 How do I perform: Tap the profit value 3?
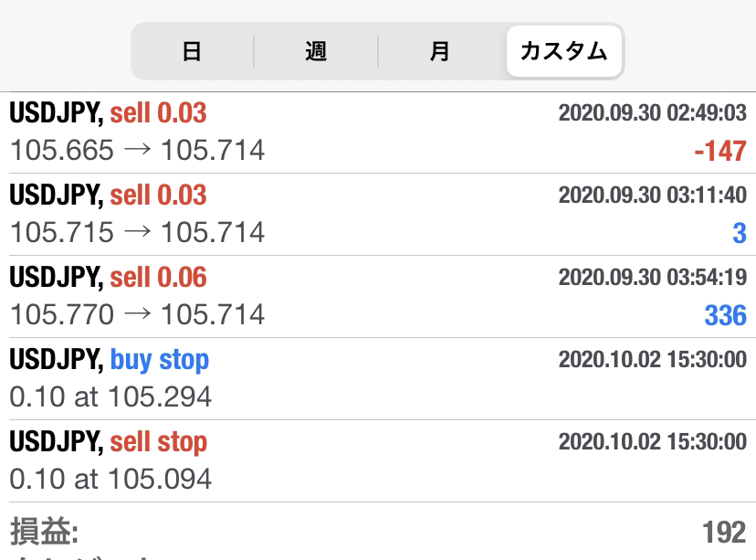[740, 234]
